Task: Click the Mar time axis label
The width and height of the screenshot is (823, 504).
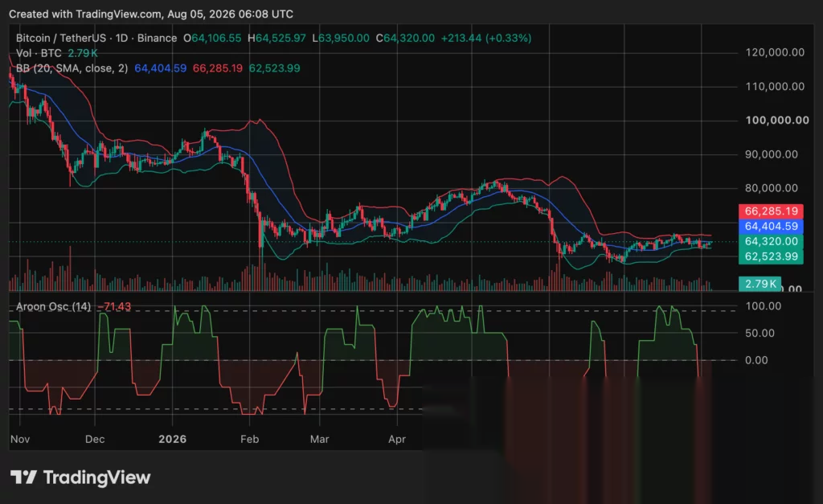Action: [x=320, y=439]
